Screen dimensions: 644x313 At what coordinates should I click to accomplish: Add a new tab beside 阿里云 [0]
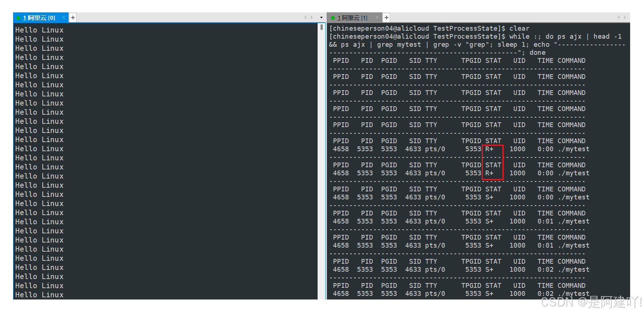73,17
